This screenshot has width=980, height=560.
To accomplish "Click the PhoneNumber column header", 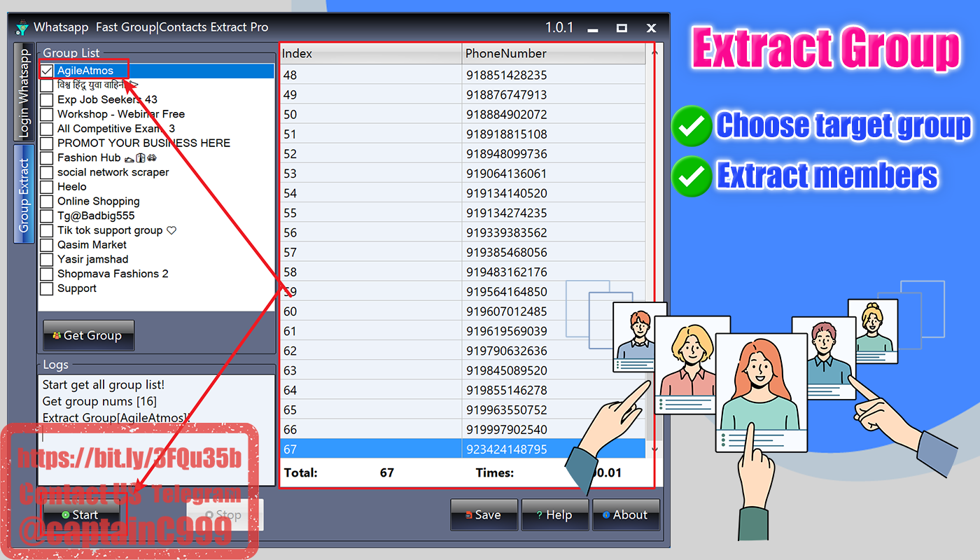I will pos(554,53).
